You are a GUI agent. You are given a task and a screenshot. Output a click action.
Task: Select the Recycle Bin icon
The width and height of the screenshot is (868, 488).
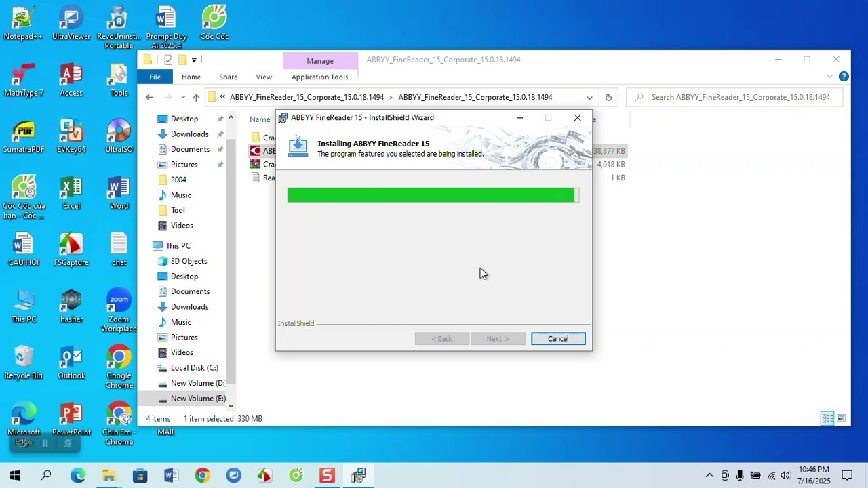coord(24,363)
